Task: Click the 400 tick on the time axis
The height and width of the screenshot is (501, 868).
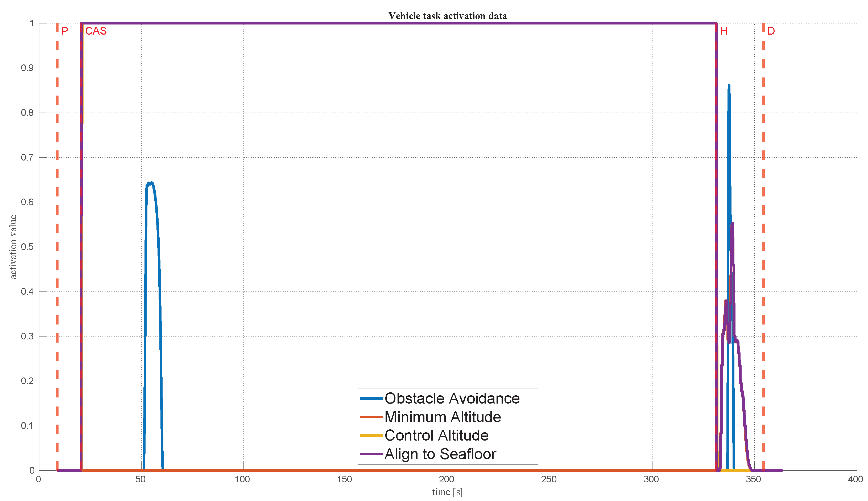Action: pyautogui.click(x=855, y=479)
